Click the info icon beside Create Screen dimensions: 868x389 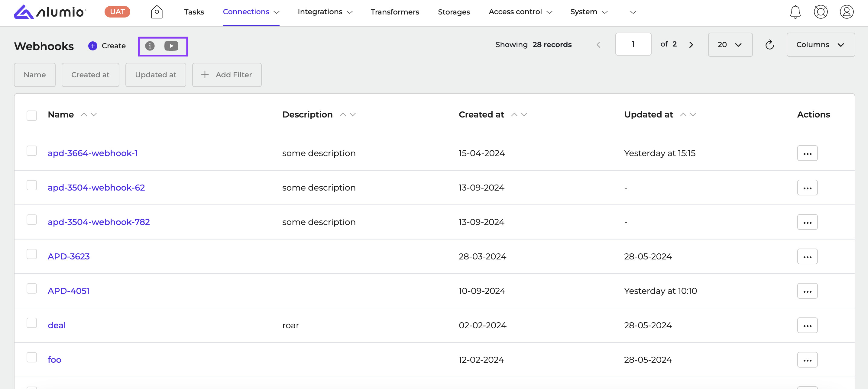[x=150, y=46]
